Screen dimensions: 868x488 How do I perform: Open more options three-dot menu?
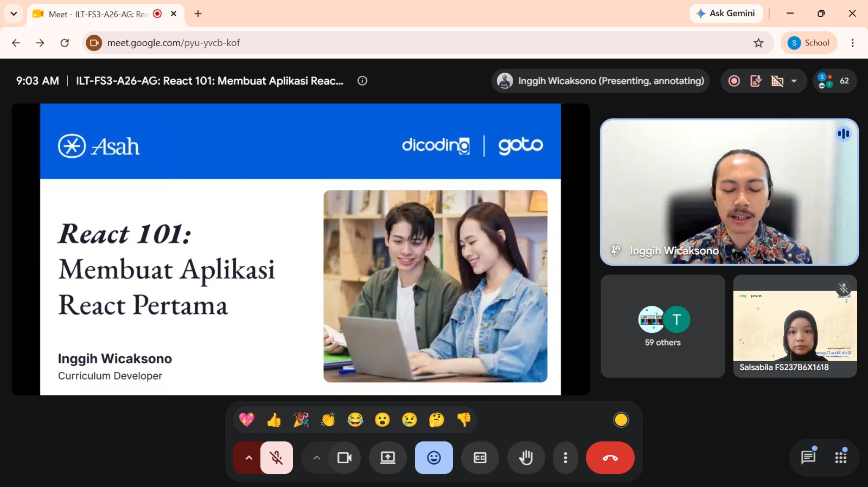(565, 458)
